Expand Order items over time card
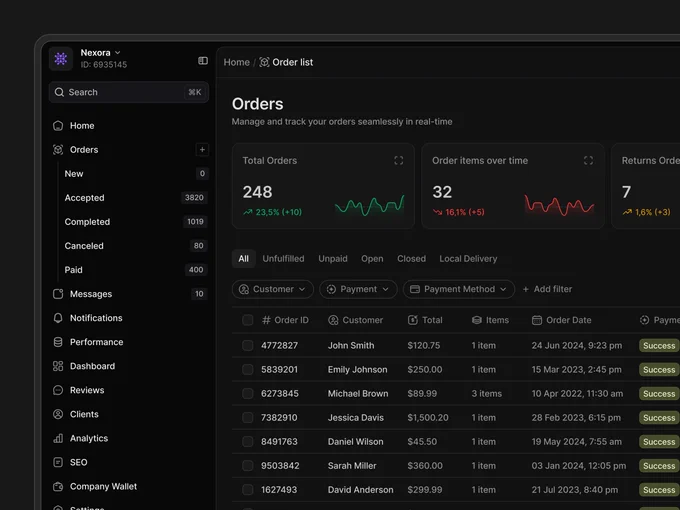The width and height of the screenshot is (680, 510). click(x=588, y=160)
